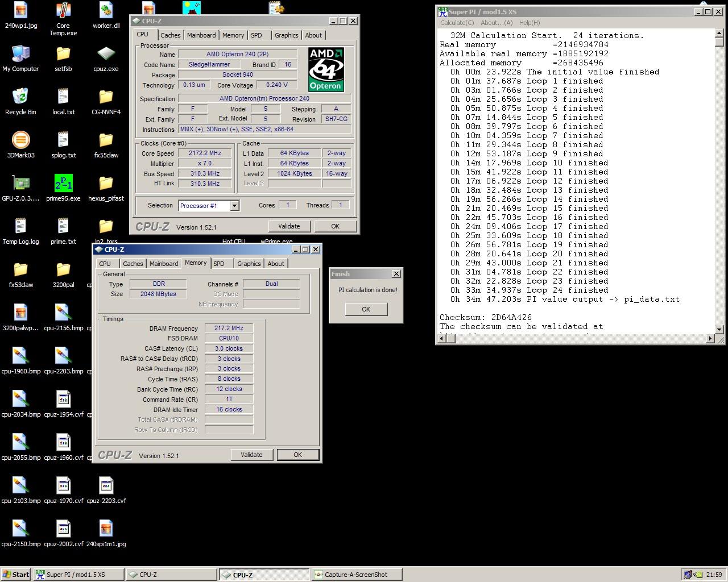Switch to Capture-A-ScreenShot taskbar button

(x=357, y=575)
